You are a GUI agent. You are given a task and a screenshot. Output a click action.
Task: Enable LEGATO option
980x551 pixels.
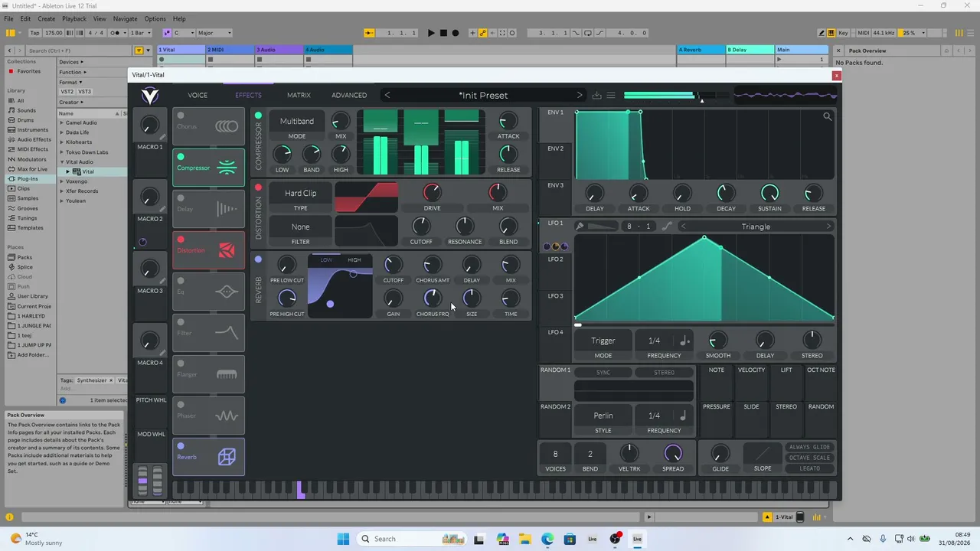click(x=809, y=468)
